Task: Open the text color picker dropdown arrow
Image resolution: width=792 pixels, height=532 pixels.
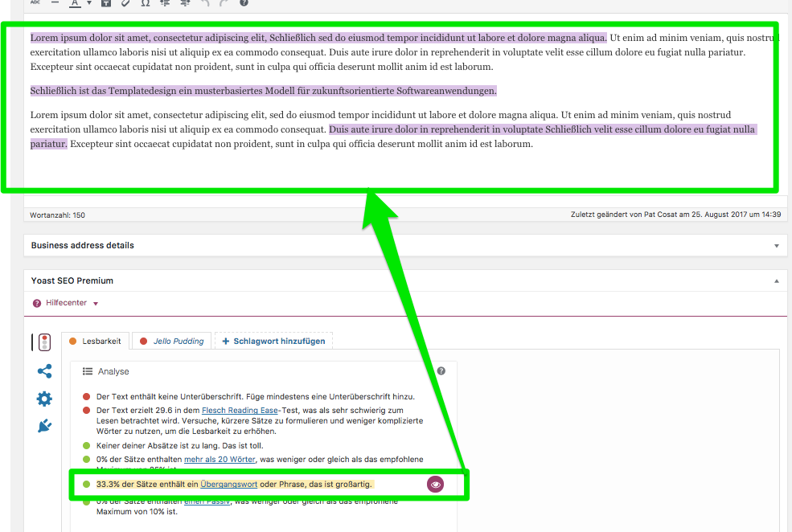Action: coord(89,3)
